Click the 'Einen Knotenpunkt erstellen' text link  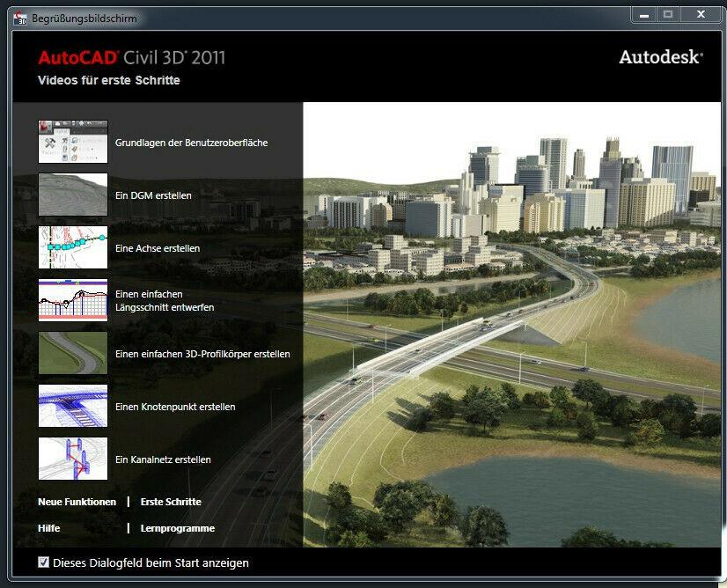pyautogui.click(x=175, y=408)
